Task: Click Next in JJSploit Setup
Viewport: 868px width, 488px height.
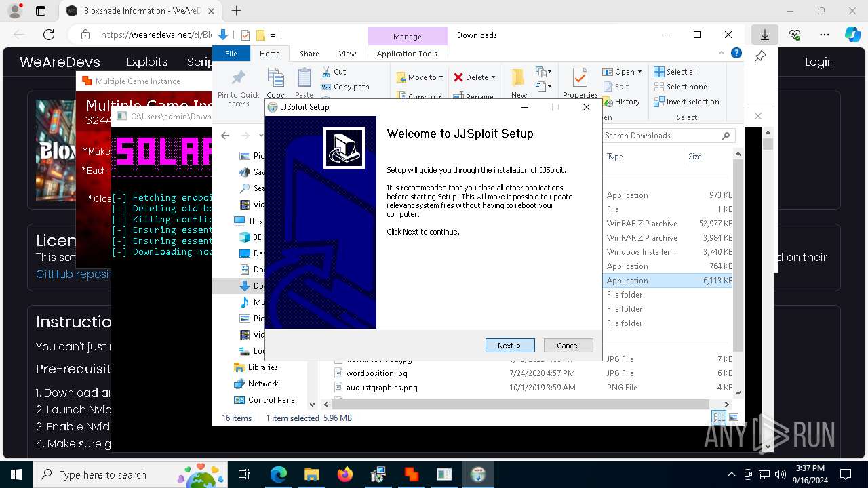Action: 510,346
